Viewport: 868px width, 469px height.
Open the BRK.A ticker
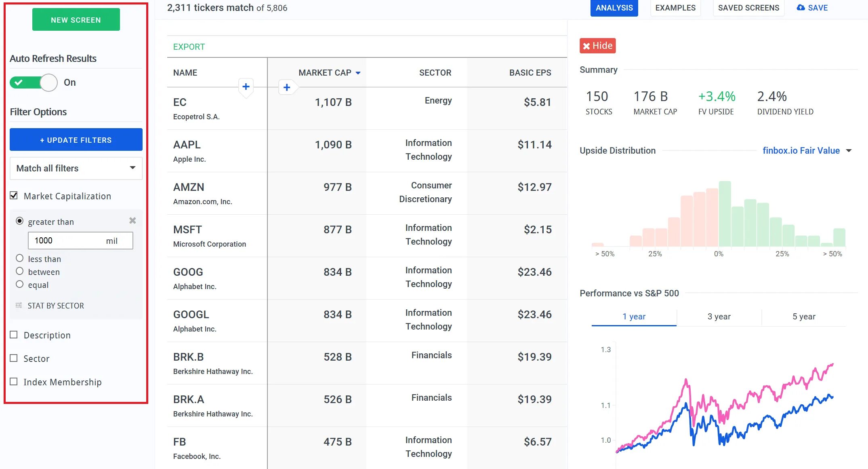(x=189, y=399)
